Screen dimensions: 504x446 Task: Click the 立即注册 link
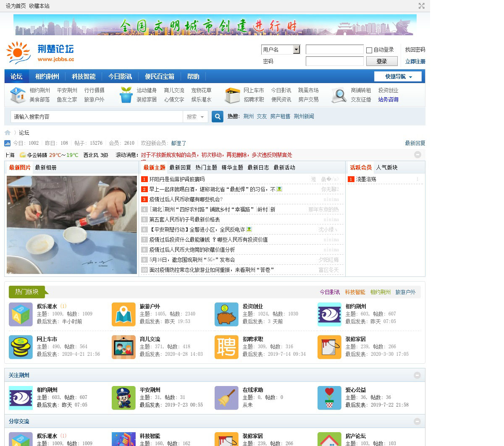point(415,61)
